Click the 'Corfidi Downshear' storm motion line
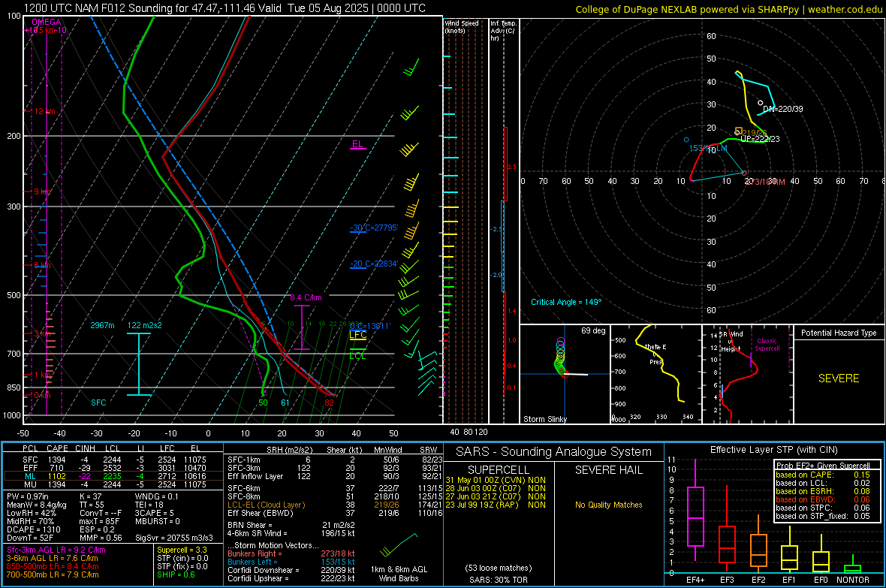This screenshot has height=588, width=886. click(x=291, y=570)
